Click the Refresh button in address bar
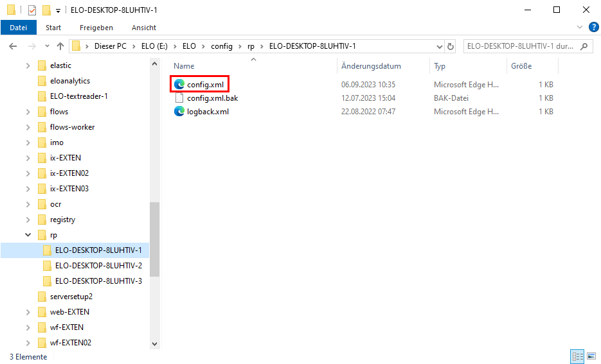The width and height of the screenshot is (601, 364). point(451,46)
